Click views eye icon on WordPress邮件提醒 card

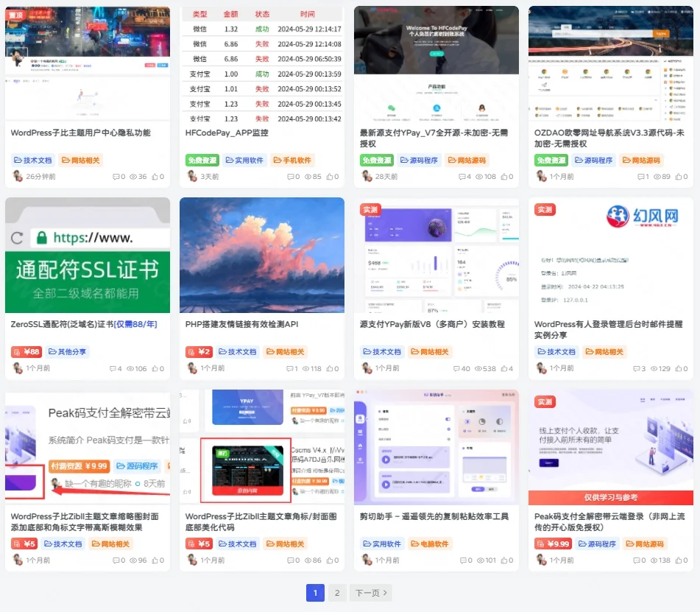tap(654, 368)
